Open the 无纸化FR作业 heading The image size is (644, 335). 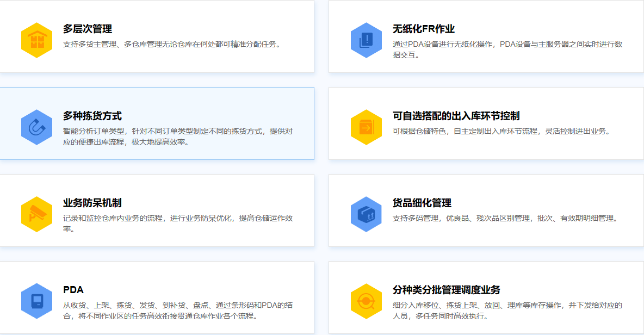pyautogui.click(x=424, y=29)
